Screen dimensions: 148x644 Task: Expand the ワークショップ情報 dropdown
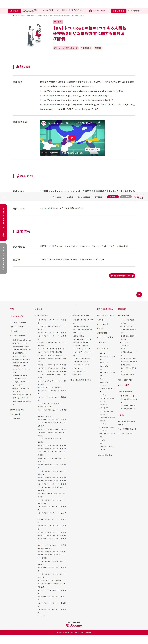[x=47, y=10]
